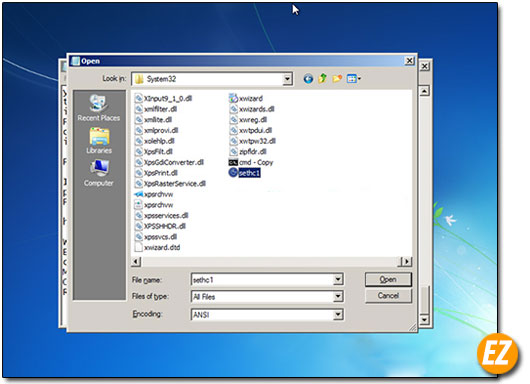
Task: Select the xpsrchvw item with blue arrow icon
Action: click(139, 194)
